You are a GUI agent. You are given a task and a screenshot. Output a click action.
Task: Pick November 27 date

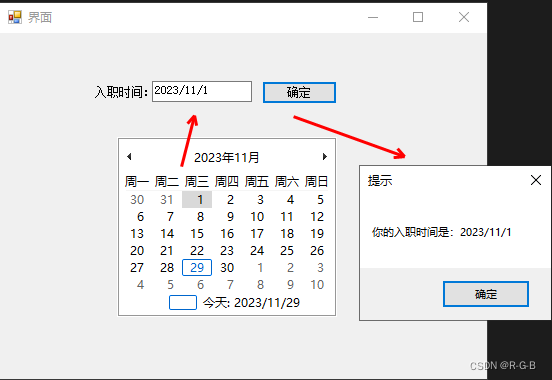tap(137, 268)
